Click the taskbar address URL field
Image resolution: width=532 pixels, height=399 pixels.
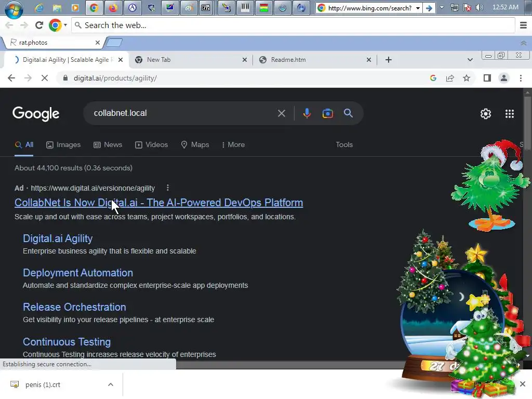[369, 8]
